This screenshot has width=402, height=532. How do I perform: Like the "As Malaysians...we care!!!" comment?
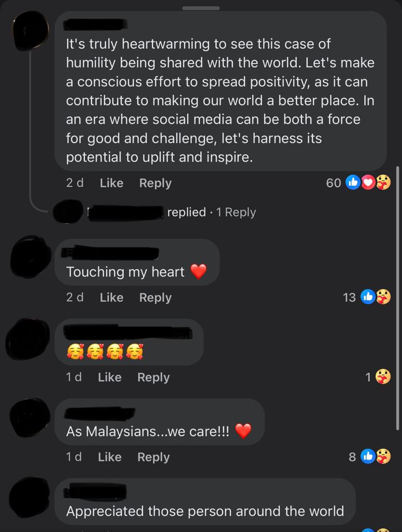110,457
